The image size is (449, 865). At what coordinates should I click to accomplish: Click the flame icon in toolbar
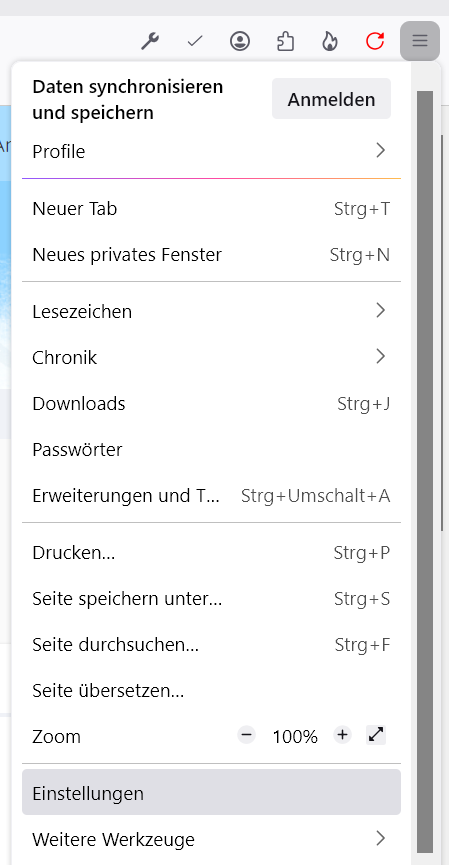(330, 41)
